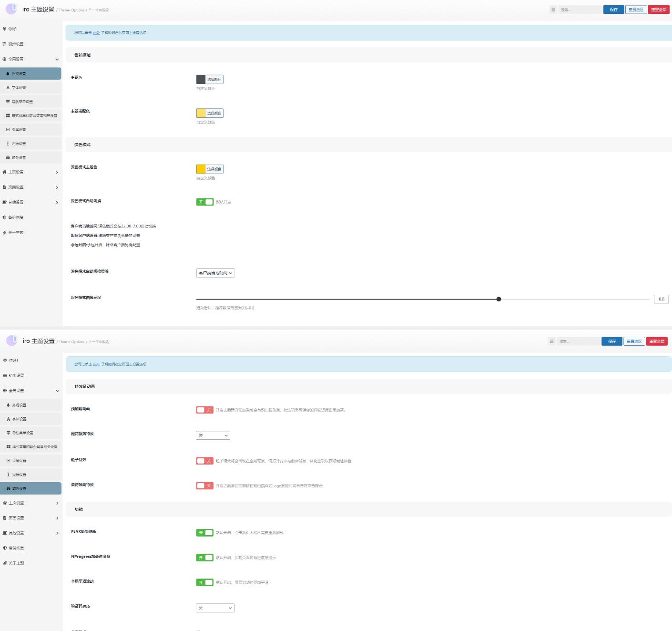This screenshot has height=631, width=672.
Task: Click the highlighted 额外设置 gift icon
Action: click(8, 488)
